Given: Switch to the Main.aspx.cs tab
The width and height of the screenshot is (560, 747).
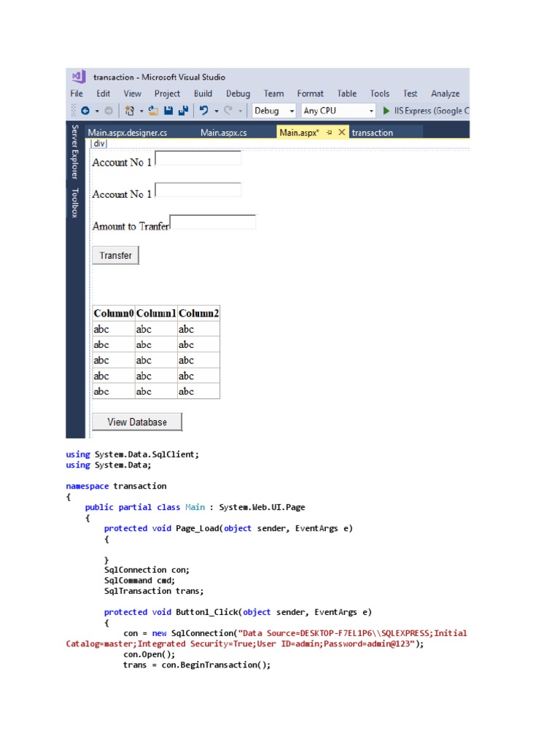Looking at the screenshot, I should click(224, 133).
